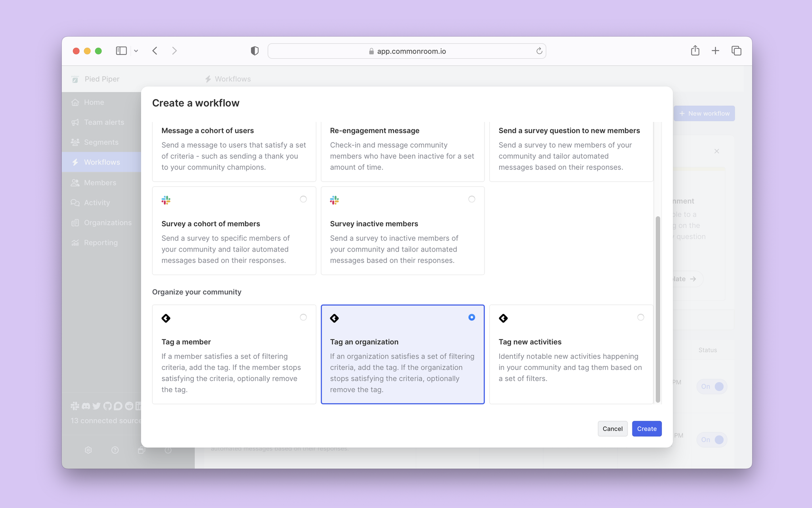Expand sidebar dropdown chevron in Safari toolbar

pos(136,51)
